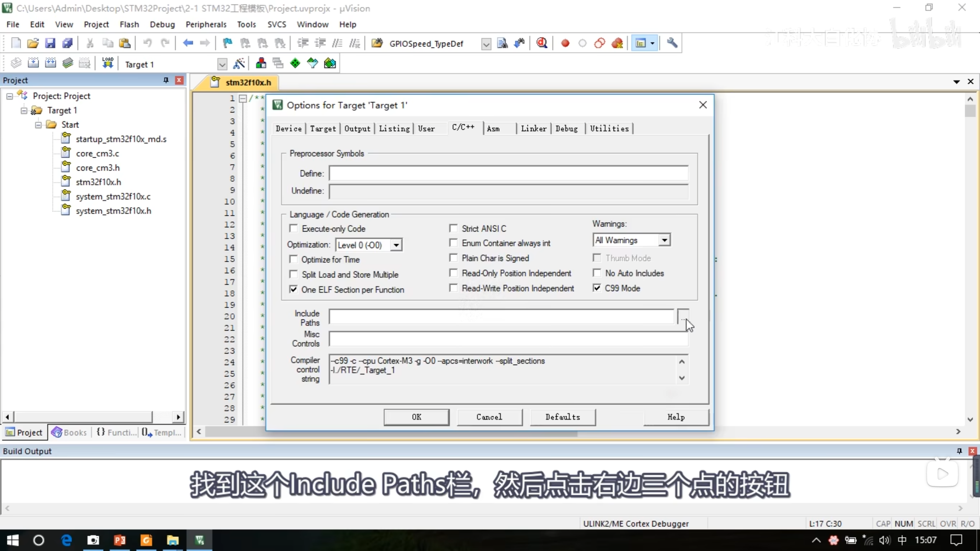The image size is (980, 551).
Task: Click the OK button
Action: (416, 417)
